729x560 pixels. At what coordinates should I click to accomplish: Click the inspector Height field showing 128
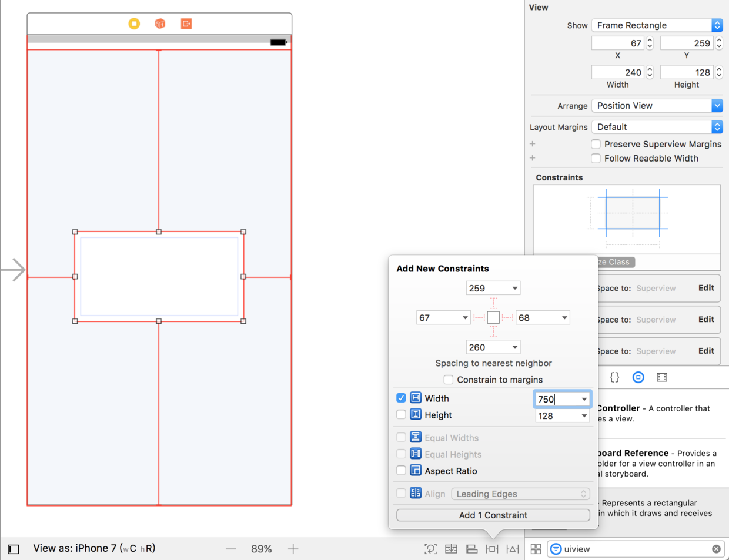pos(687,72)
